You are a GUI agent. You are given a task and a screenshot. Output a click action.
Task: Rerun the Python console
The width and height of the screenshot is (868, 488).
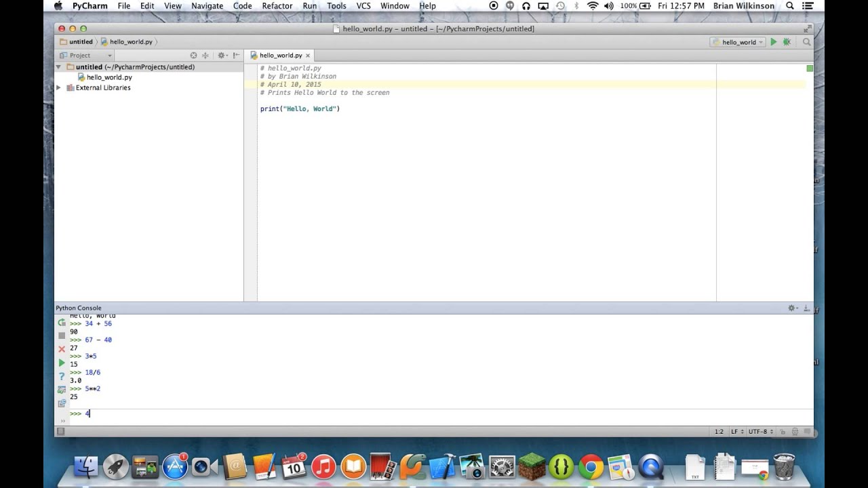pyautogui.click(x=62, y=322)
